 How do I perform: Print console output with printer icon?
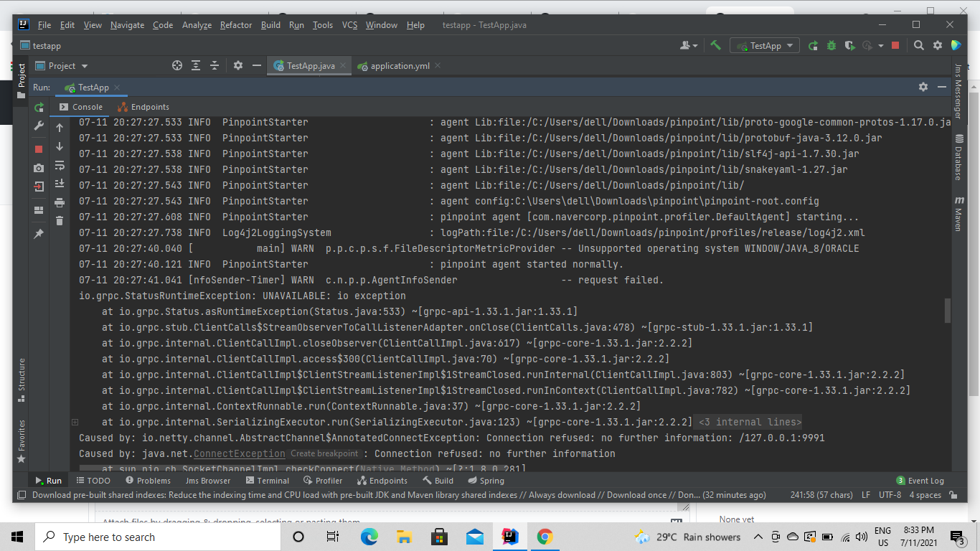pos(60,202)
